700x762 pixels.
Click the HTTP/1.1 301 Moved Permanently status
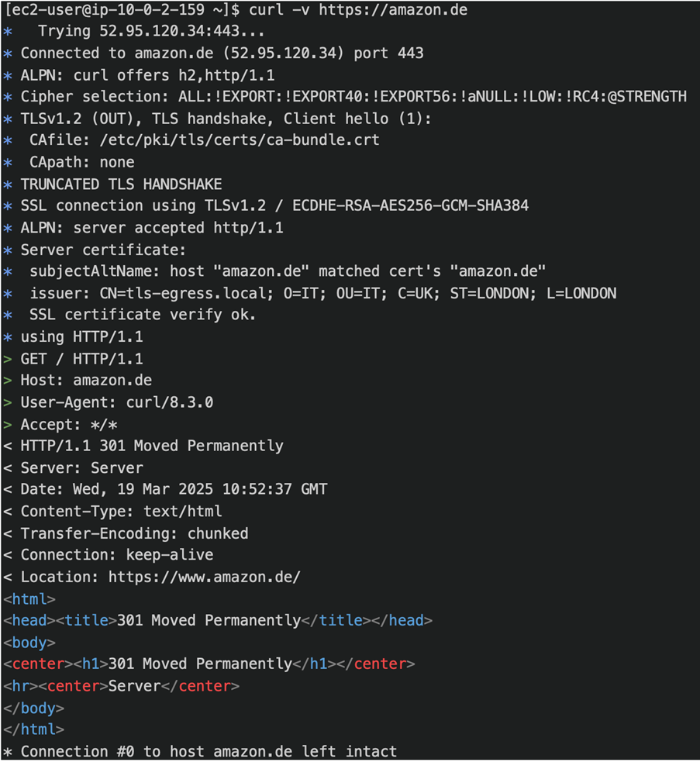pyautogui.click(x=152, y=447)
